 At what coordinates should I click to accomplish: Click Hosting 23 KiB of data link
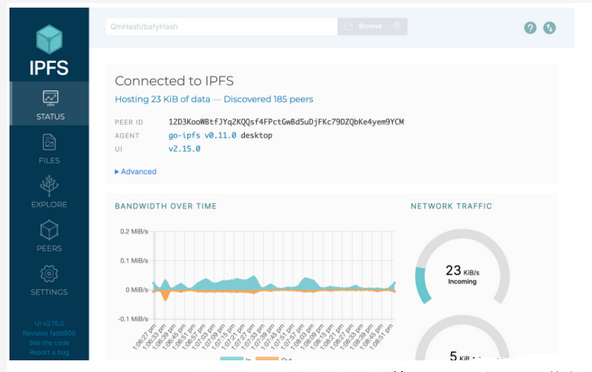click(x=162, y=99)
